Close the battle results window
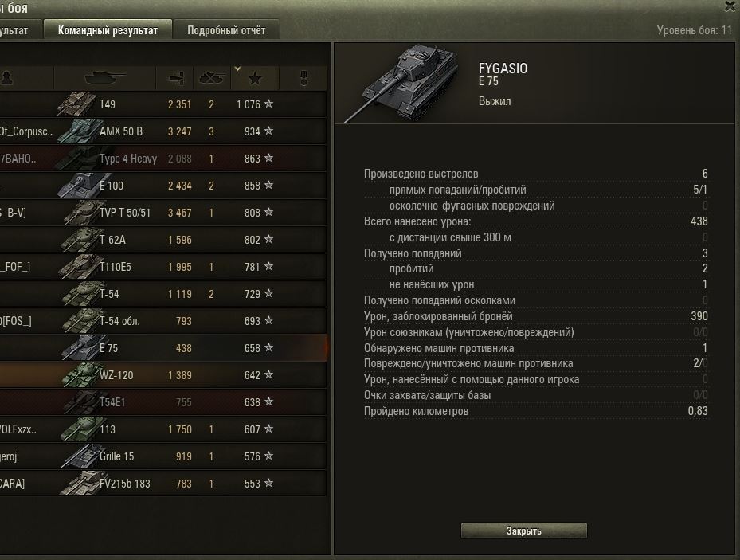 tap(730, 6)
